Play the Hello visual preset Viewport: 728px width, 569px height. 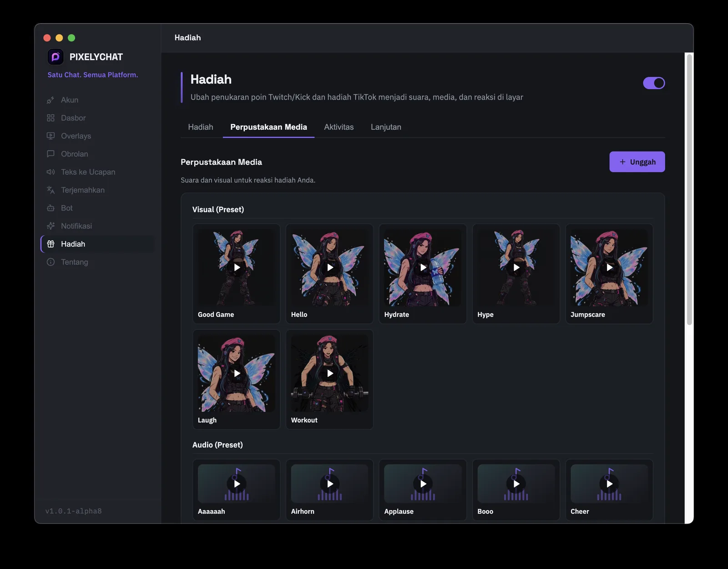pos(330,267)
